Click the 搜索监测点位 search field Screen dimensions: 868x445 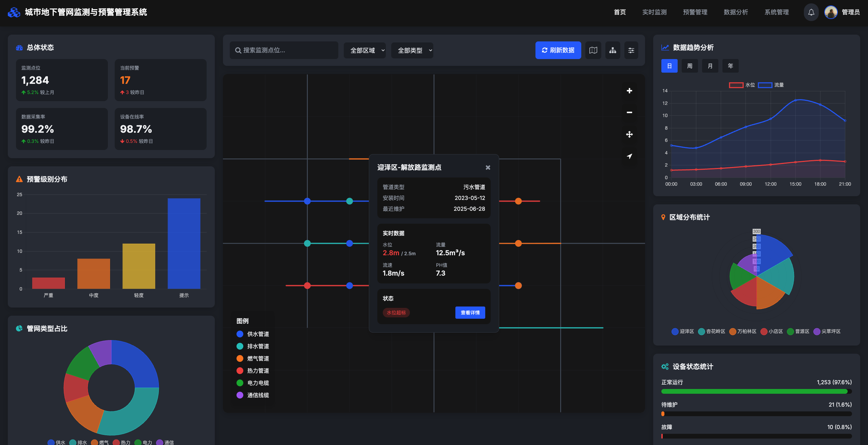[x=284, y=50]
